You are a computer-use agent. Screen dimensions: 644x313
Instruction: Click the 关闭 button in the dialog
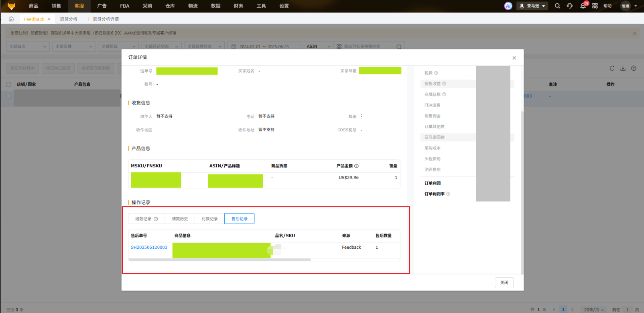point(504,282)
